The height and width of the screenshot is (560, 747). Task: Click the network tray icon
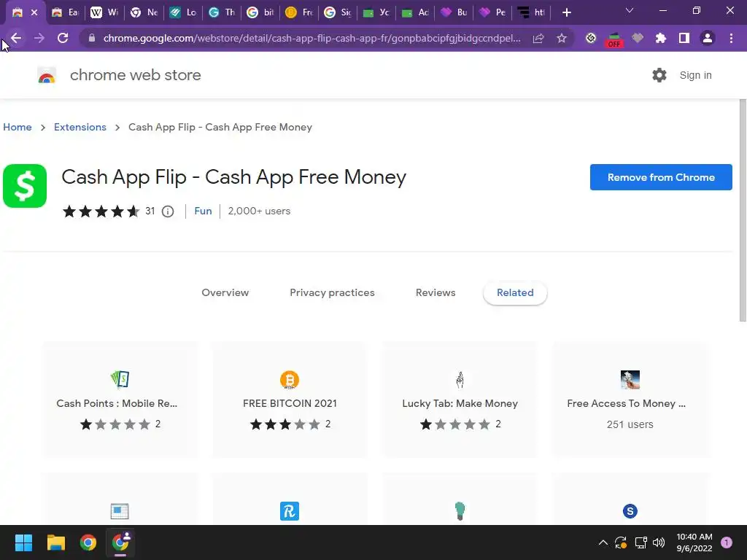point(640,542)
